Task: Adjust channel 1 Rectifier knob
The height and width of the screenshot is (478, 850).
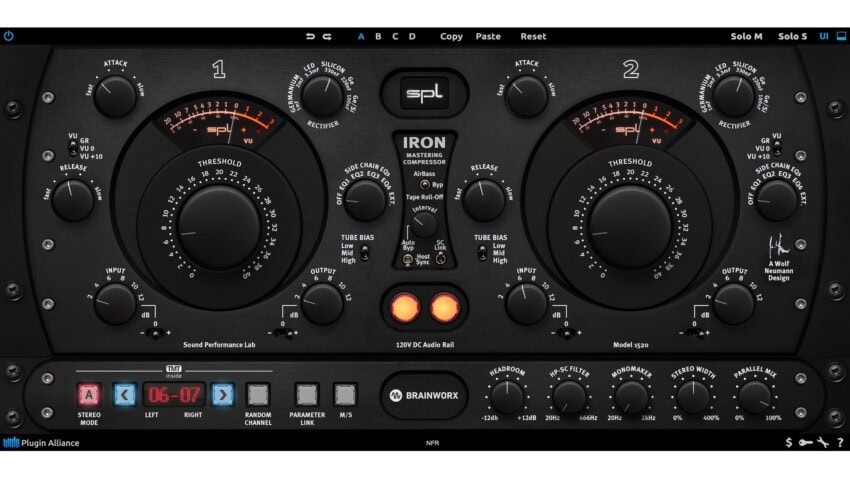Action: (x=323, y=96)
